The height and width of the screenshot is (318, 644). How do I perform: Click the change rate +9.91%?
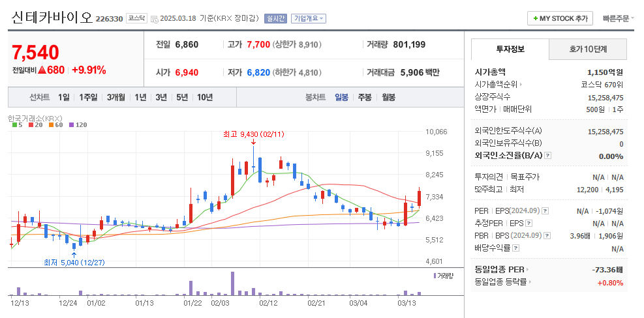click(x=89, y=70)
